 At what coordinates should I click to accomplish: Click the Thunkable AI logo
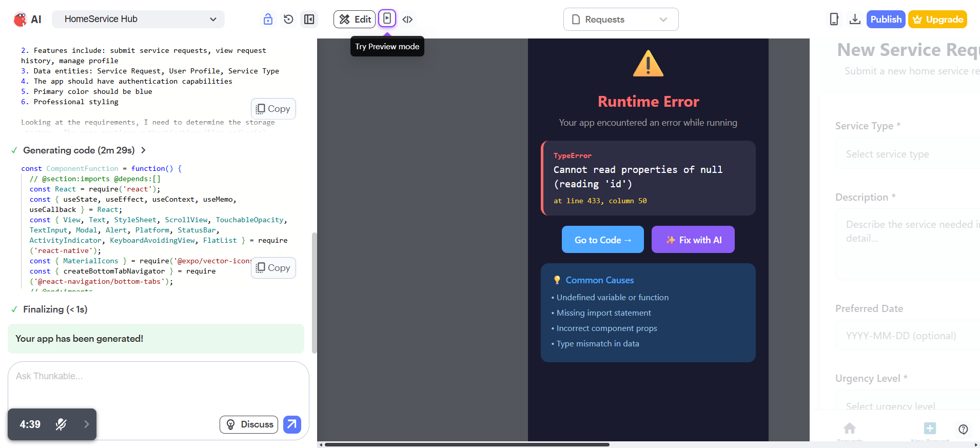(x=27, y=20)
